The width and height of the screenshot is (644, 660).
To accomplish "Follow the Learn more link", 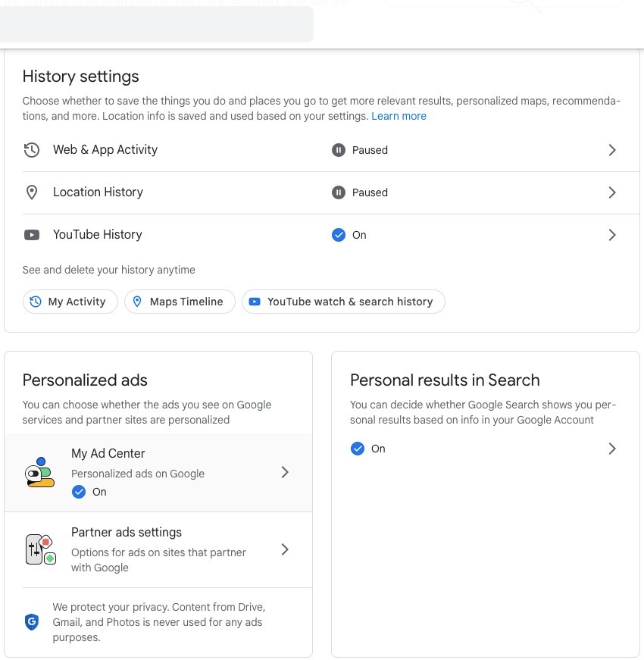I will coord(399,116).
